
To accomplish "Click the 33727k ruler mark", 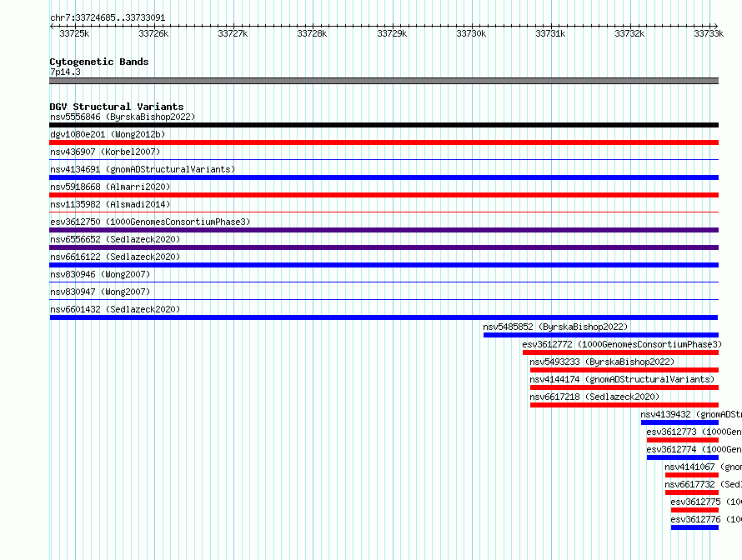I will [x=233, y=33].
